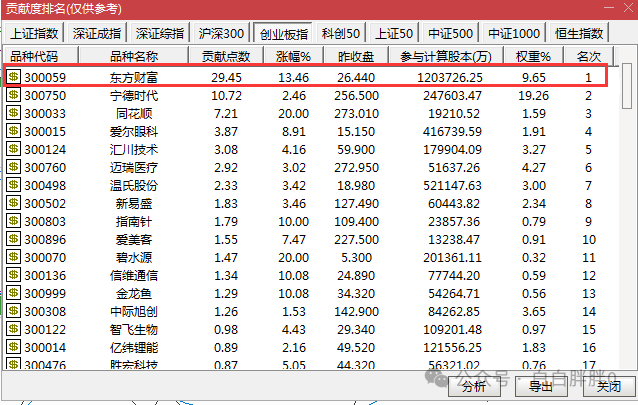Select the 沪深300 tab

[x=221, y=33]
